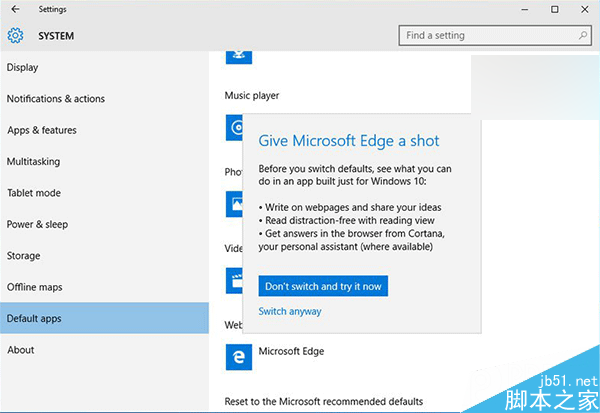Open the Storage settings

coord(23,256)
